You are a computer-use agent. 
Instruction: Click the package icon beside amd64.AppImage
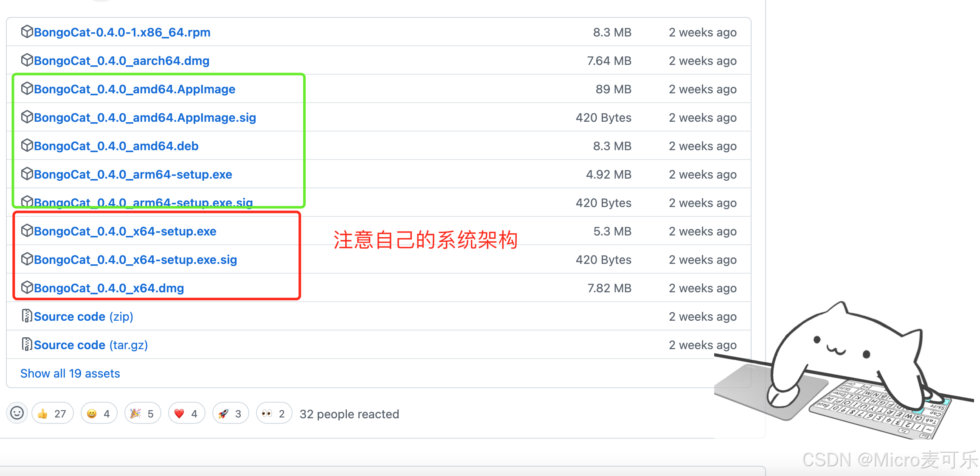click(27, 89)
